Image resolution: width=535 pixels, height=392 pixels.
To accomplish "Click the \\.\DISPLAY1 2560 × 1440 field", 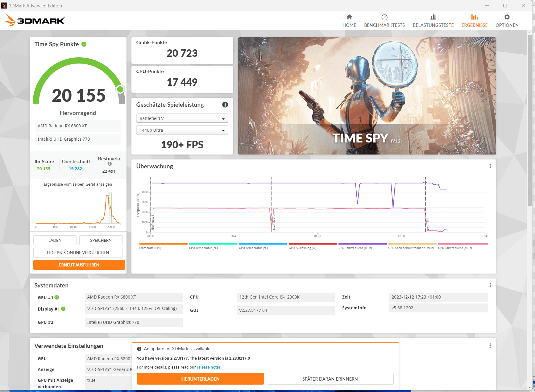I will (x=134, y=308).
